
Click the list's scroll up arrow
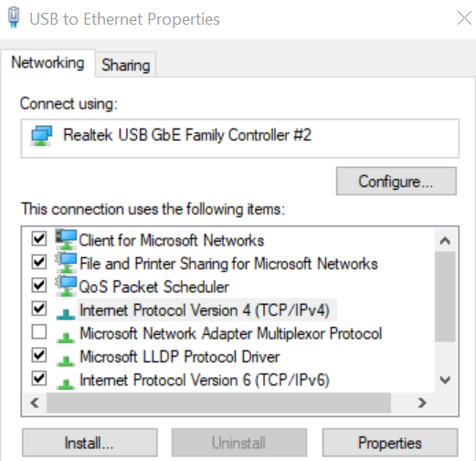pyautogui.click(x=445, y=241)
